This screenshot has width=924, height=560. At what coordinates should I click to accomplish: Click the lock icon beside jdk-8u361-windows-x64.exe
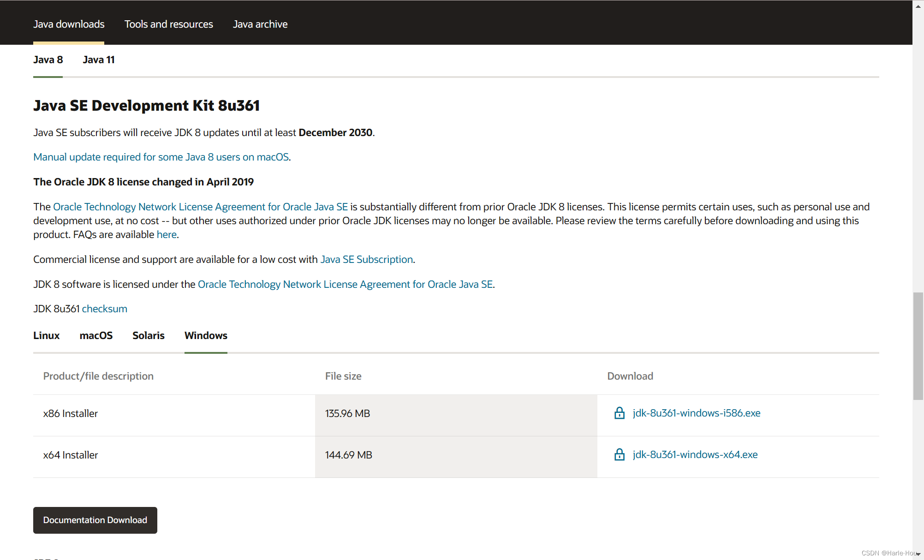[x=620, y=454]
